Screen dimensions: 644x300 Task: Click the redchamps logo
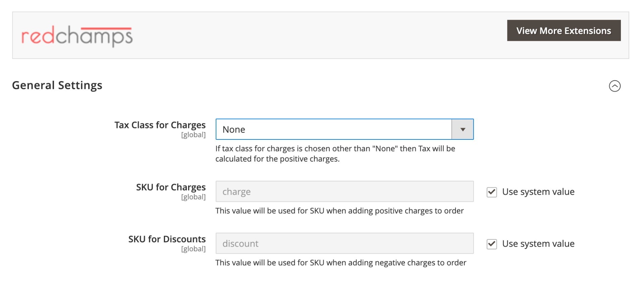(x=77, y=36)
